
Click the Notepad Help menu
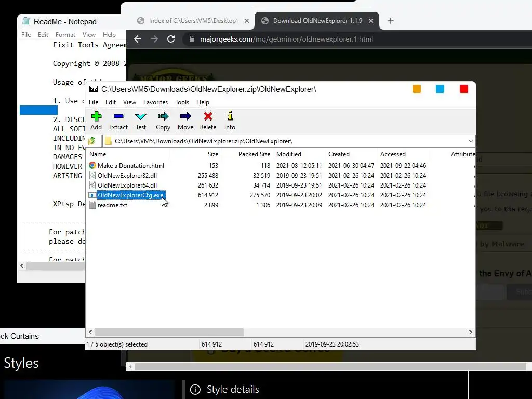[x=109, y=35]
